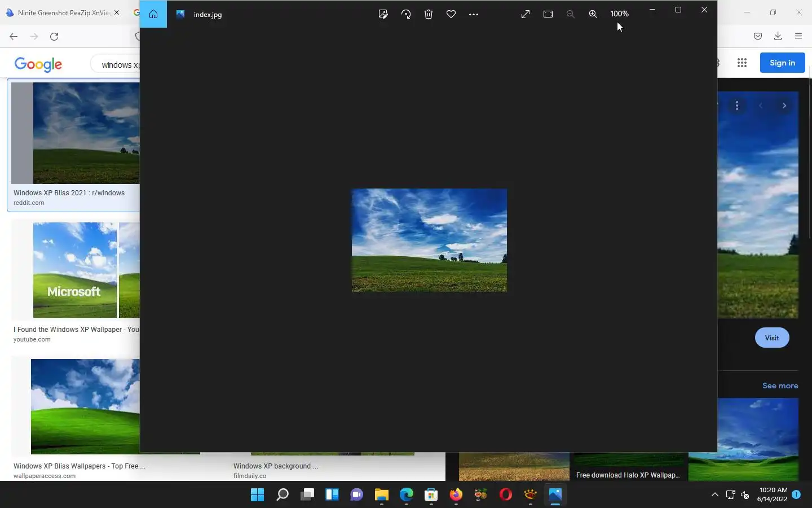Image resolution: width=812 pixels, height=508 pixels.
Task: Open volume settings in the system tray
Action: coord(745,495)
